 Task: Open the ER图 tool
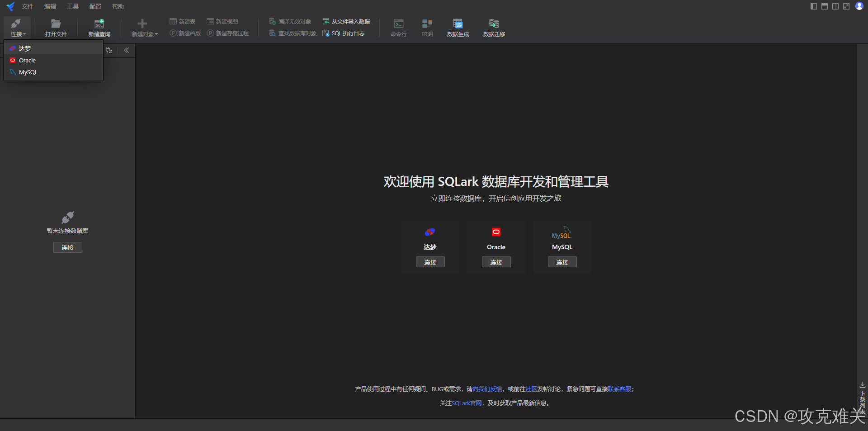(x=427, y=28)
